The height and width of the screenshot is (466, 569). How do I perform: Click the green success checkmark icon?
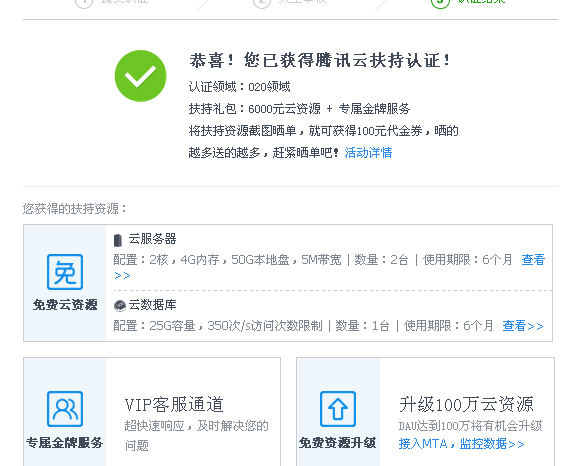coord(140,76)
